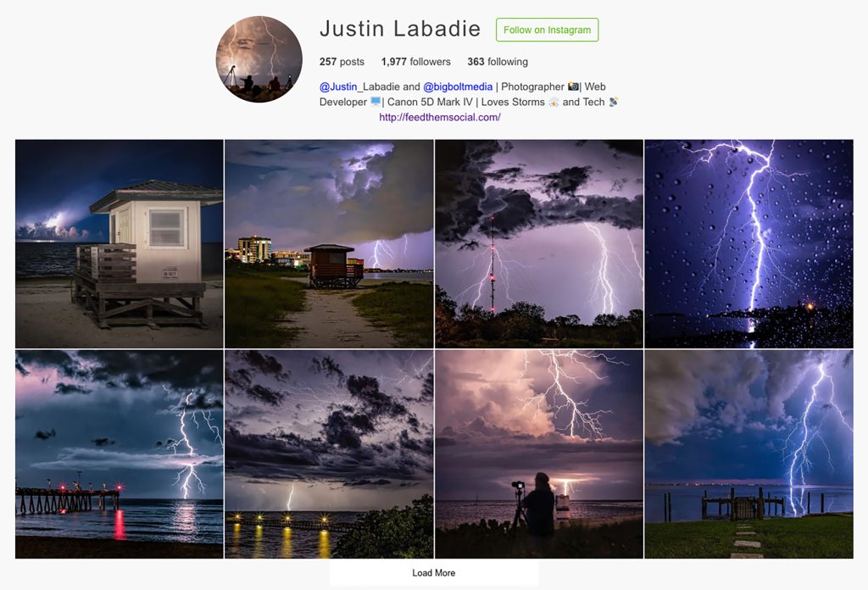Open the white lifeguard hut beach photo
The height and width of the screenshot is (590, 868).
click(120, 243)
